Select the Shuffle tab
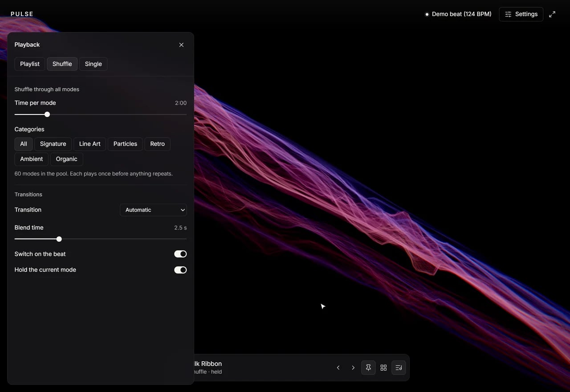 (62, 64)
